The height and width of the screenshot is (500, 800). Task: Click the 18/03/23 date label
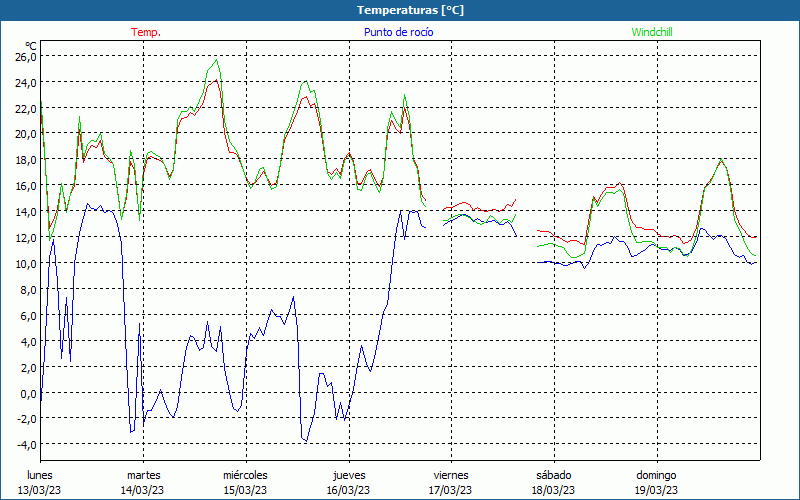point(553,490)
